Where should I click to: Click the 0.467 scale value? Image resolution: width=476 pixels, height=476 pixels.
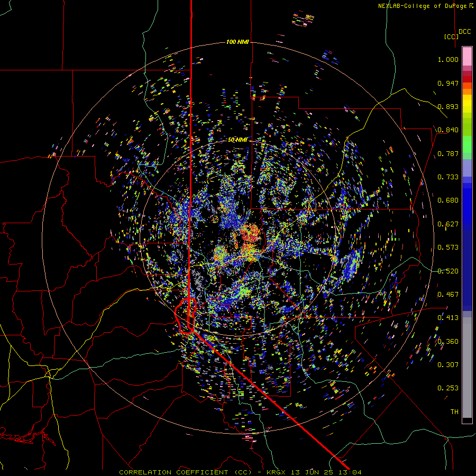[x=448, y=295]
